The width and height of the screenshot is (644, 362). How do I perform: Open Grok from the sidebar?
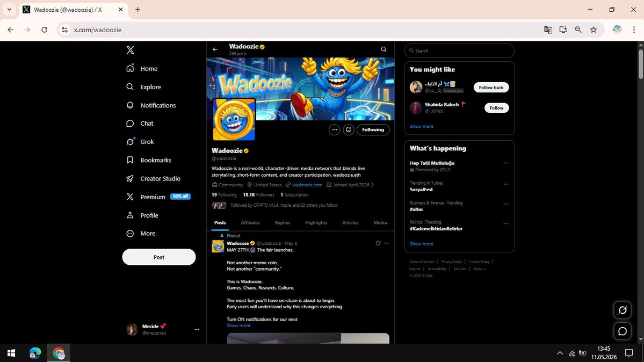click(140, 142)
